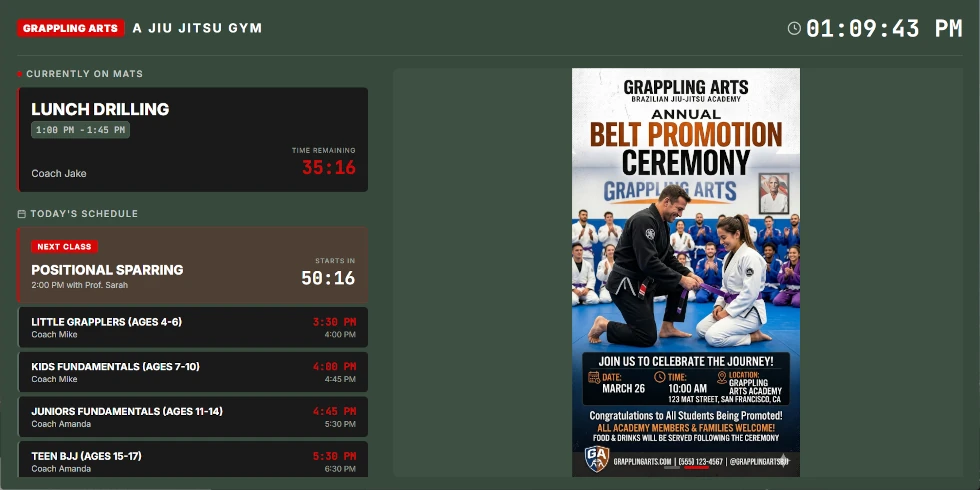Click the 50:16 starts-in countdown
Screen dimensions: 980x490
point(328,278)
